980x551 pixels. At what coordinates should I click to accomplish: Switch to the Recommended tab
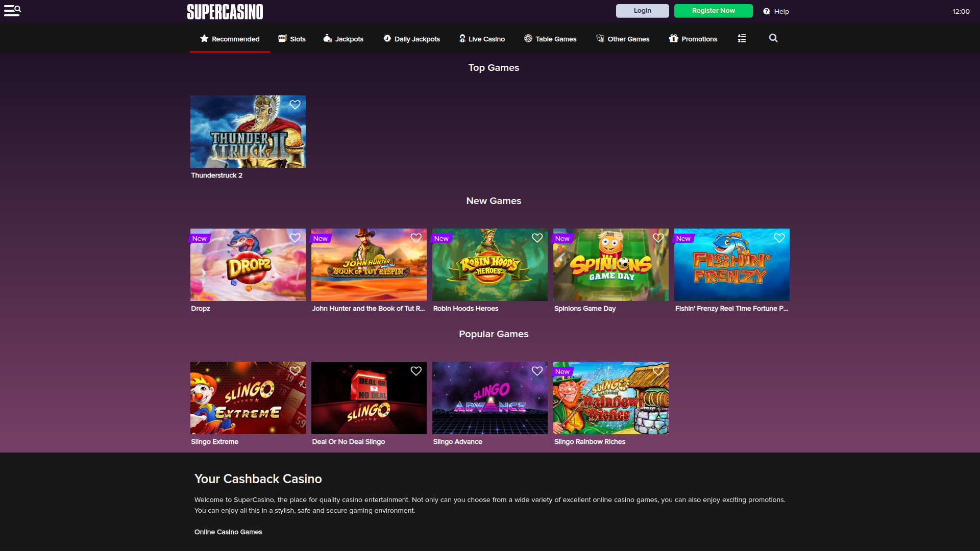[x=230, y=38]
